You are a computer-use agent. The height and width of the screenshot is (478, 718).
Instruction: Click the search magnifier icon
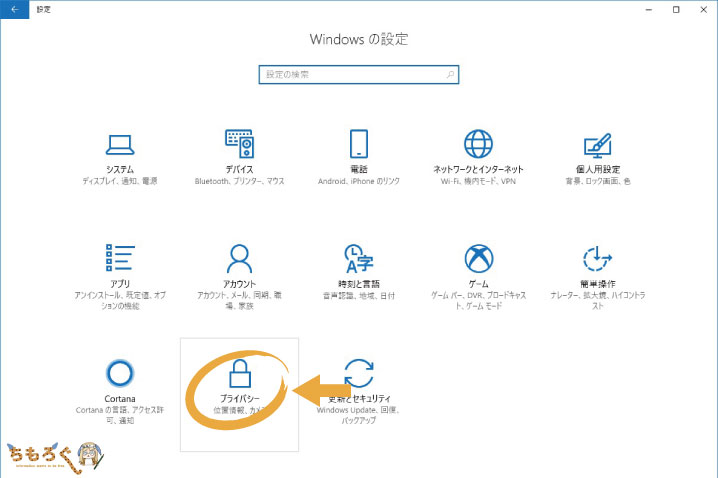point(450,74)
